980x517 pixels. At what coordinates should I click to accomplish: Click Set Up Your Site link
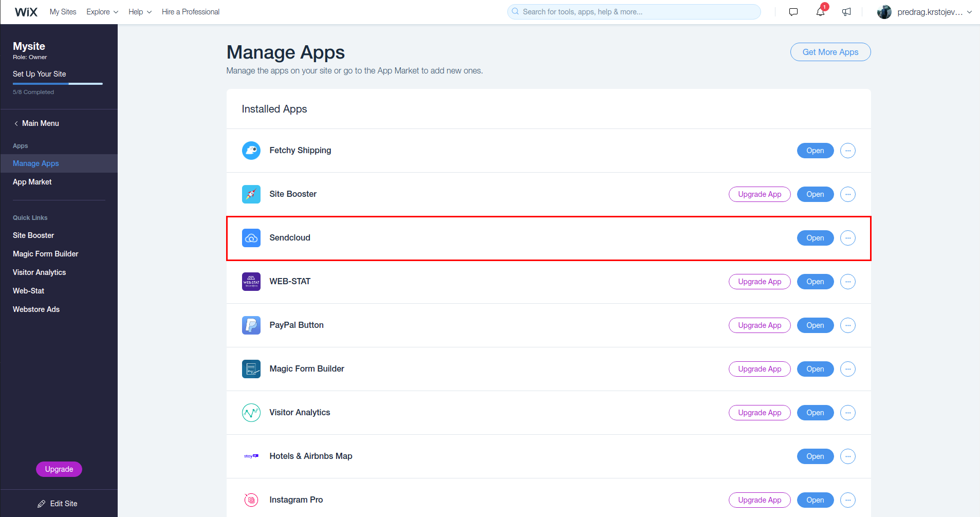[40, 74]
